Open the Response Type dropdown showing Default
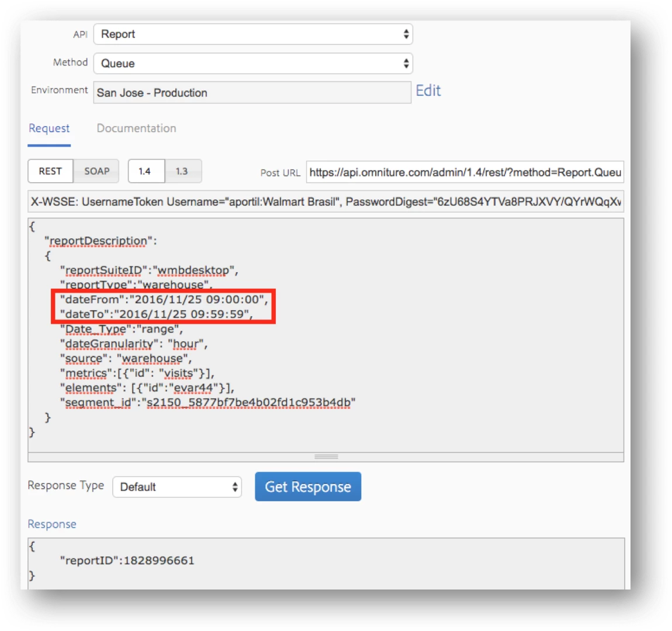 [177, 487]
